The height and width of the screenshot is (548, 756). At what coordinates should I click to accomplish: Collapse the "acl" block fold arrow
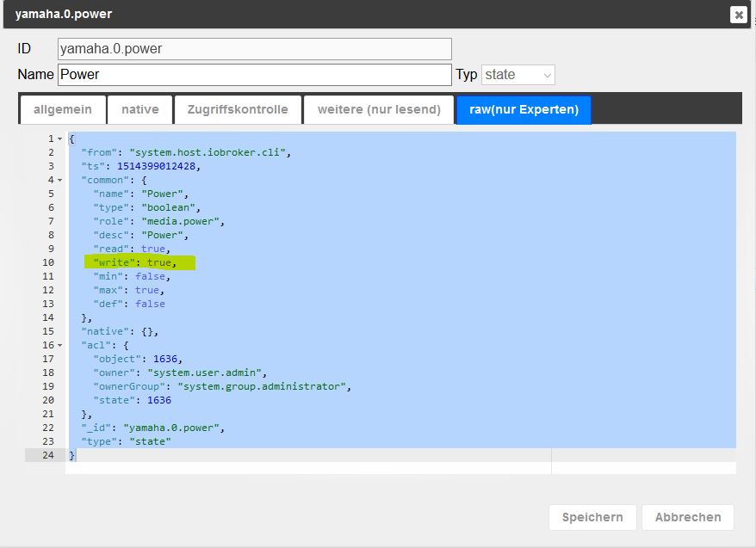60,345
